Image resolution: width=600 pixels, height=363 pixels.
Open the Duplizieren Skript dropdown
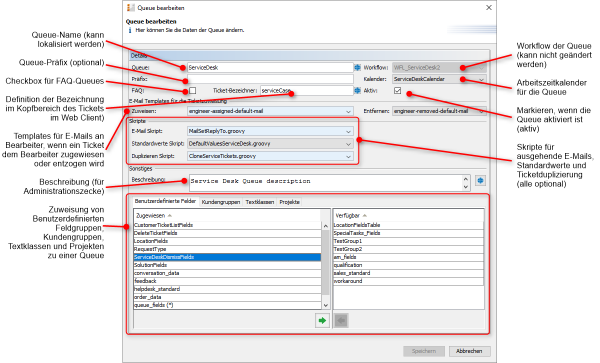click(x=270, y=156)
